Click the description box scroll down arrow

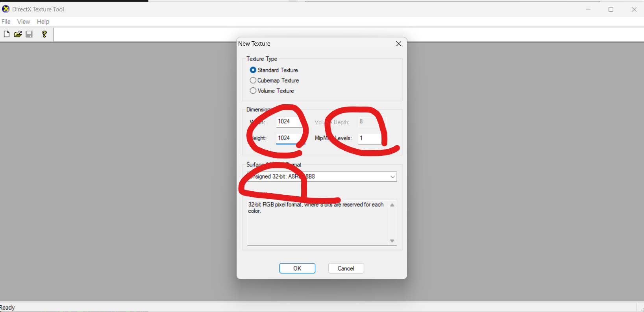pyautogui.click(x=392, y=241)
